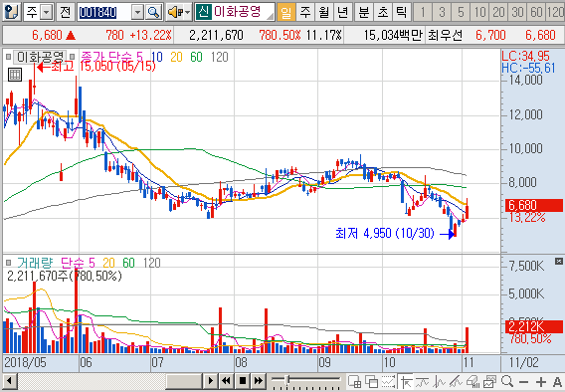The image size is (565, 392).
Task: Click the speaker alert icon
Action: 174,13
